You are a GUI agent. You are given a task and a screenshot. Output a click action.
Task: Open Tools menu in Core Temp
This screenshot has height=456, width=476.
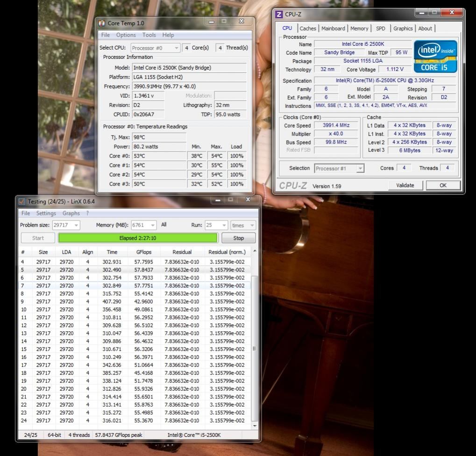click(x=149, y=35)
